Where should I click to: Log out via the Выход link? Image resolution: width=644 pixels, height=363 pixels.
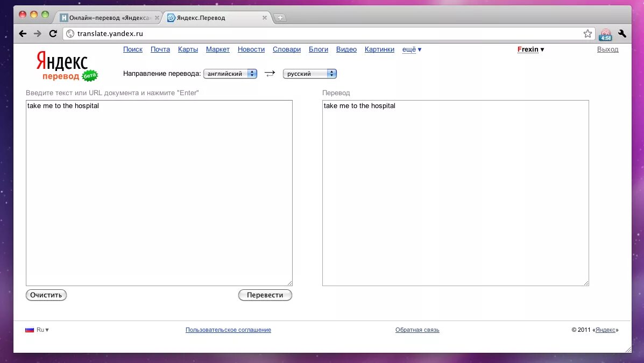pos(607,49)
